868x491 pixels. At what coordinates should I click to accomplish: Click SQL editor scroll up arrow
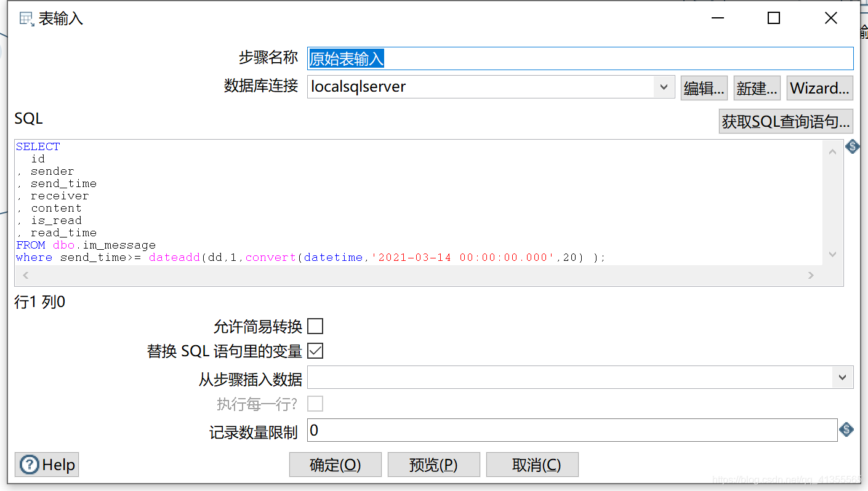coord(833,151)
